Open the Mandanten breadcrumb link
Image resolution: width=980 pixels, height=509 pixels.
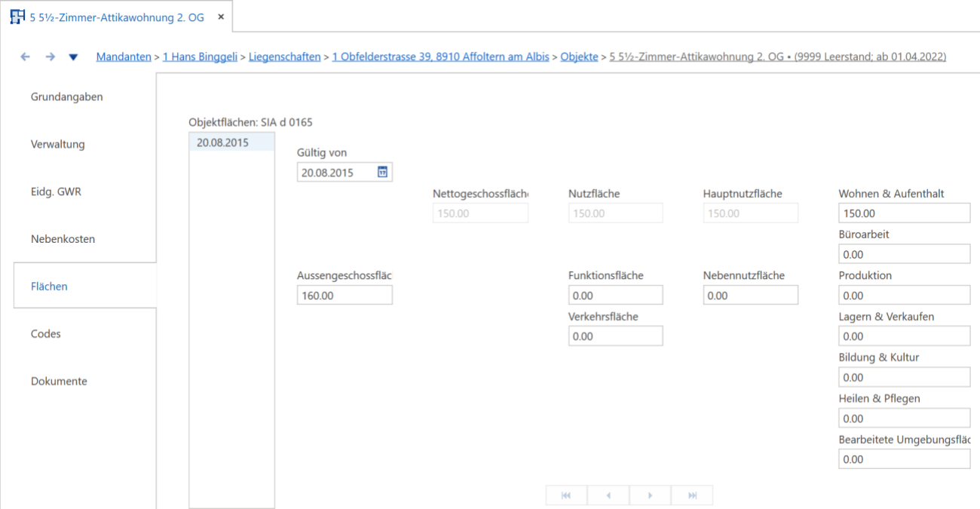click(124, 57)
